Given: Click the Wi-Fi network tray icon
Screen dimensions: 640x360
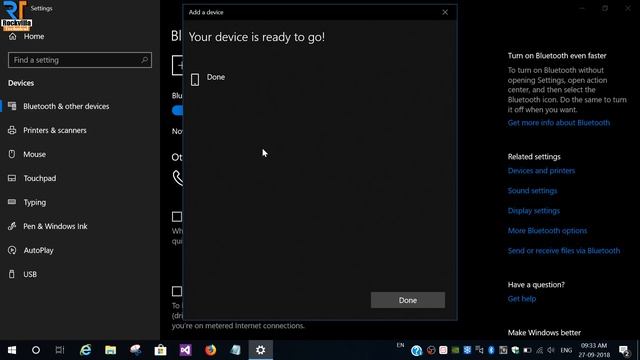Looking at the screenshot, I should coord(540,350).
